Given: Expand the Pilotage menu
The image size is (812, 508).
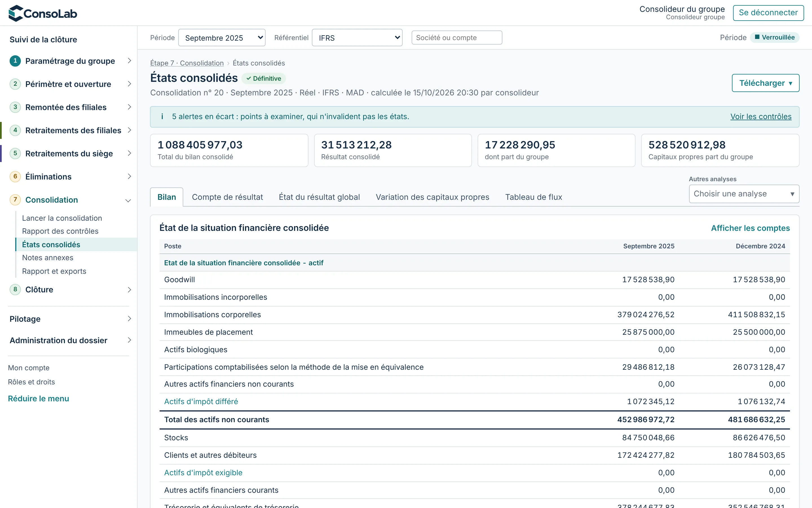Looking at the screenshot, I should [x=70, y=319].
